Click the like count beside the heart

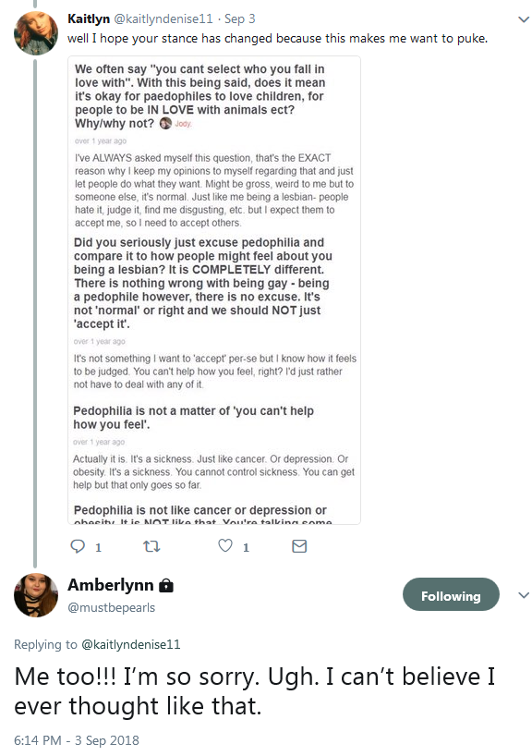(246, 547)
